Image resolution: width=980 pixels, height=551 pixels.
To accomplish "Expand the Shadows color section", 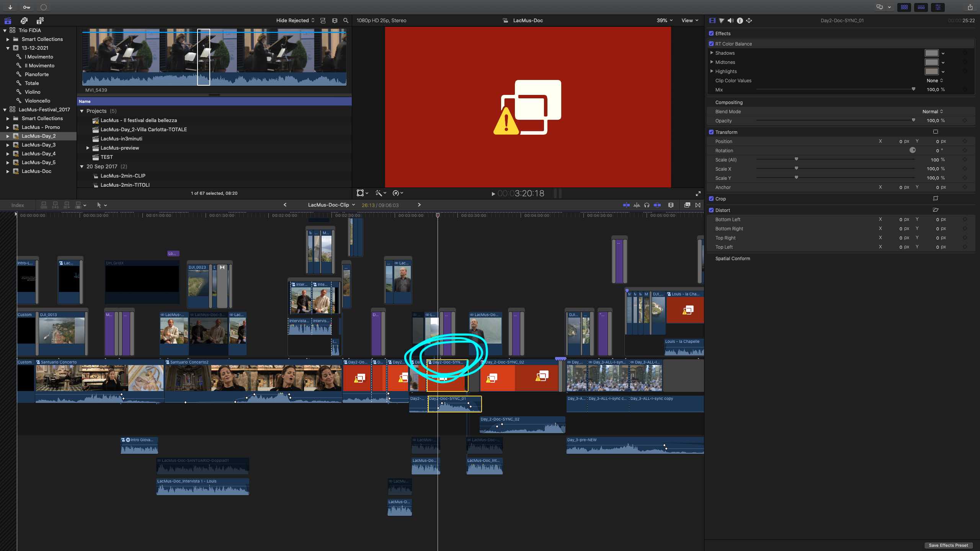I will (712, 52).
